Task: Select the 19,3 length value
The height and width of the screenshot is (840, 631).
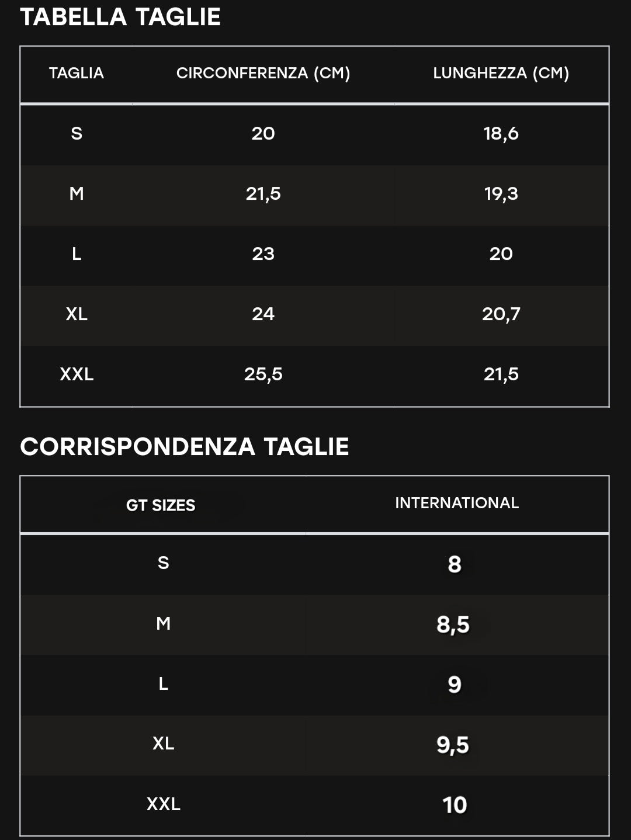Action: click(501, 194)
